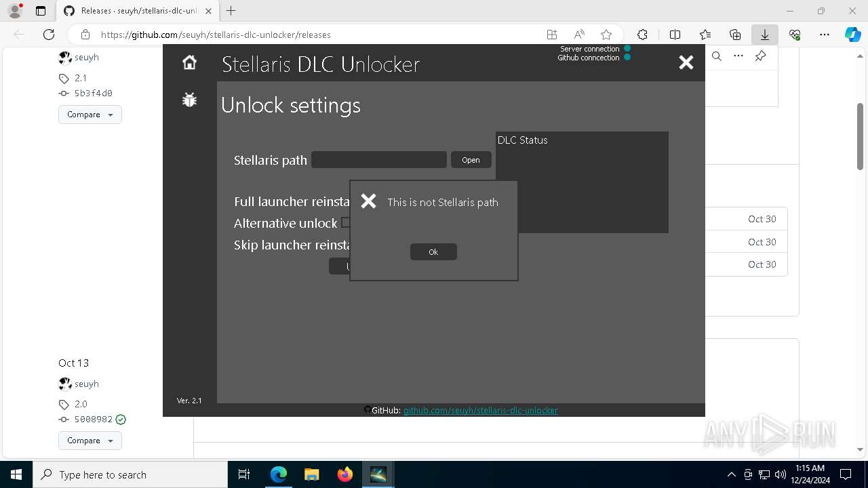
Task: Open Microsoft Edge from the taskbar
Action: [279, 474]
